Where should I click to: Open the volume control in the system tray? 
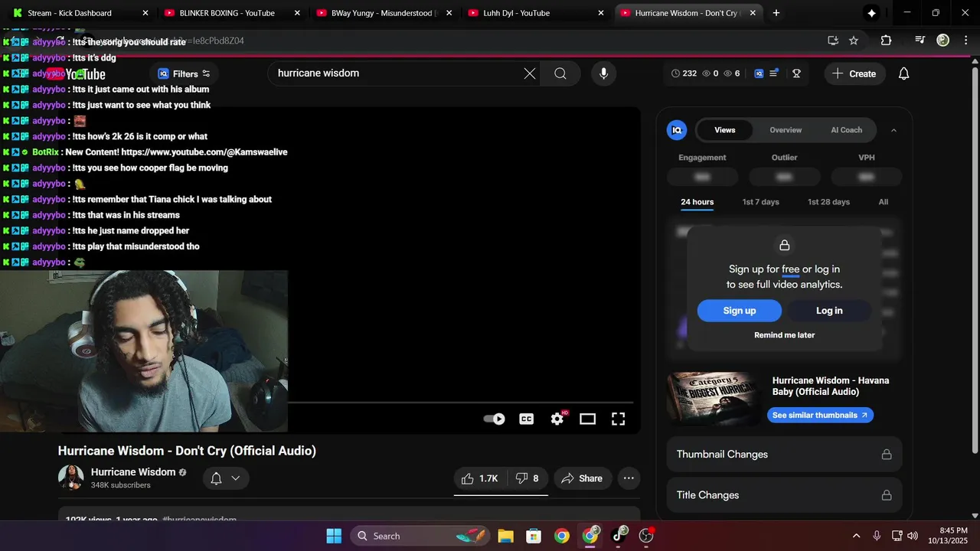click(x=913, y=536)
